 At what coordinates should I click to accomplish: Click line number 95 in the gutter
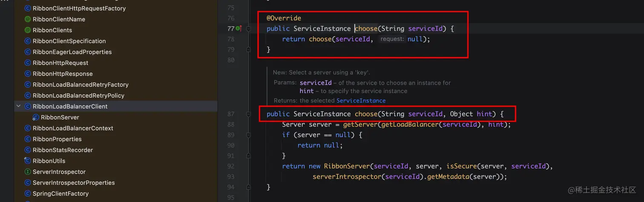point(231,198)
